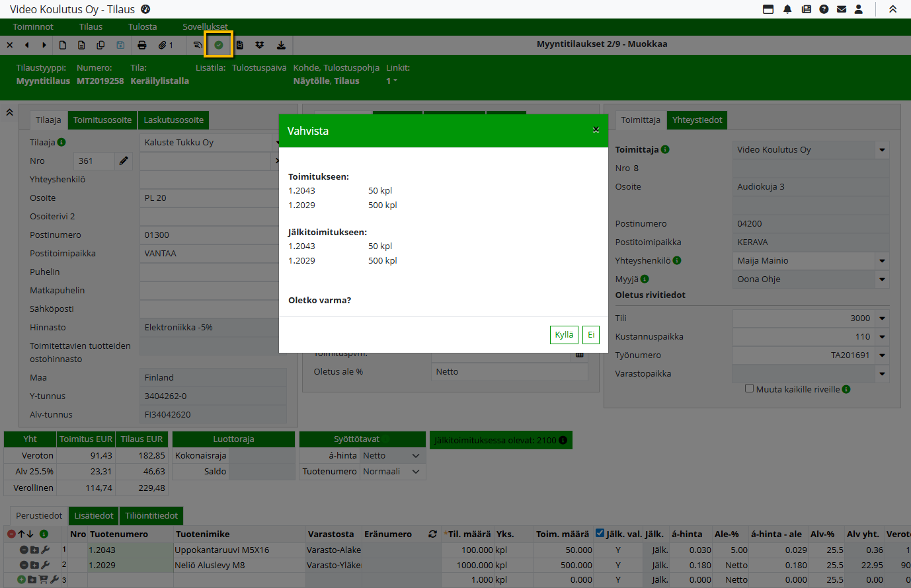Click the download icon in the toolbar

281,45
